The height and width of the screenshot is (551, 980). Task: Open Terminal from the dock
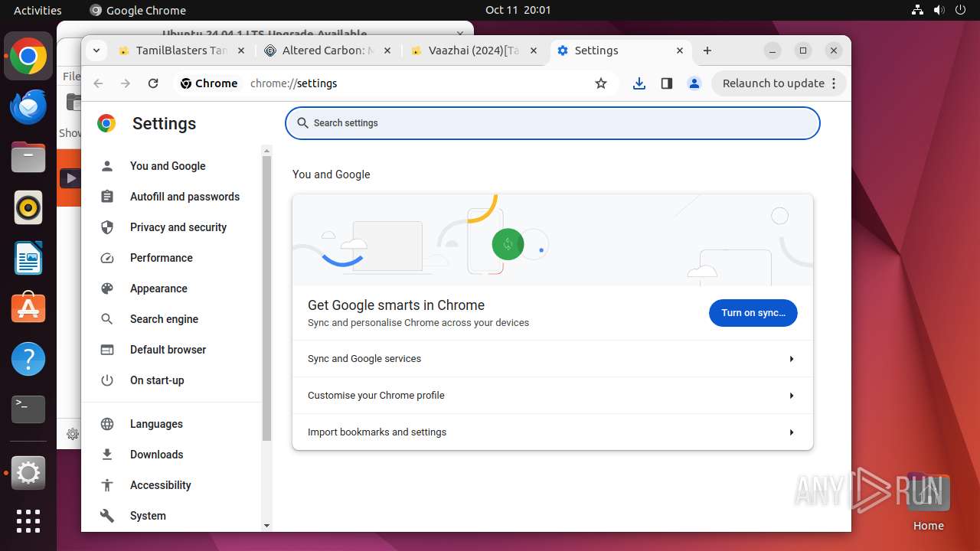28,409
